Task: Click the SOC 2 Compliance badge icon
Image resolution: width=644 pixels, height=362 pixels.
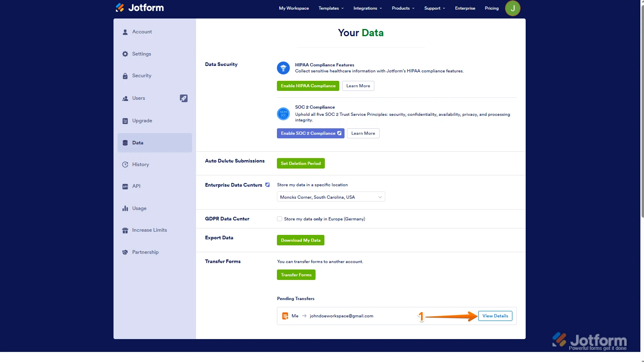Action: pyautogui.click(x=283, y=114)
